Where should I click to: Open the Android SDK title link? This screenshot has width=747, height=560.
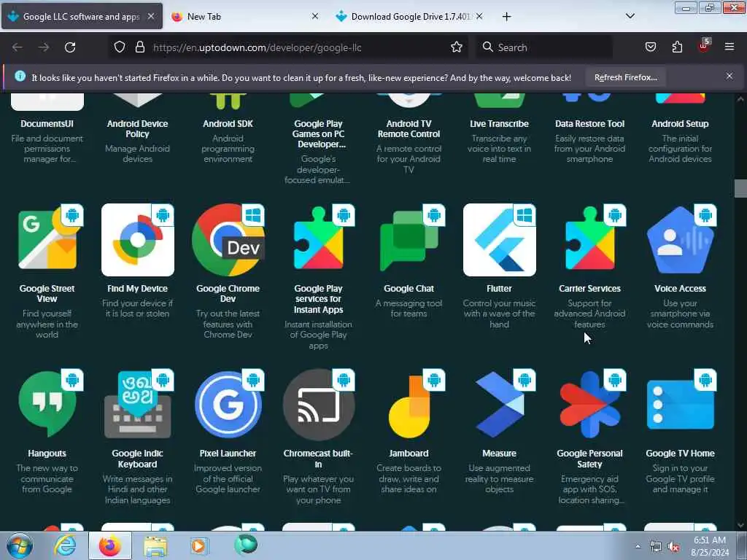tap(228, 124)
